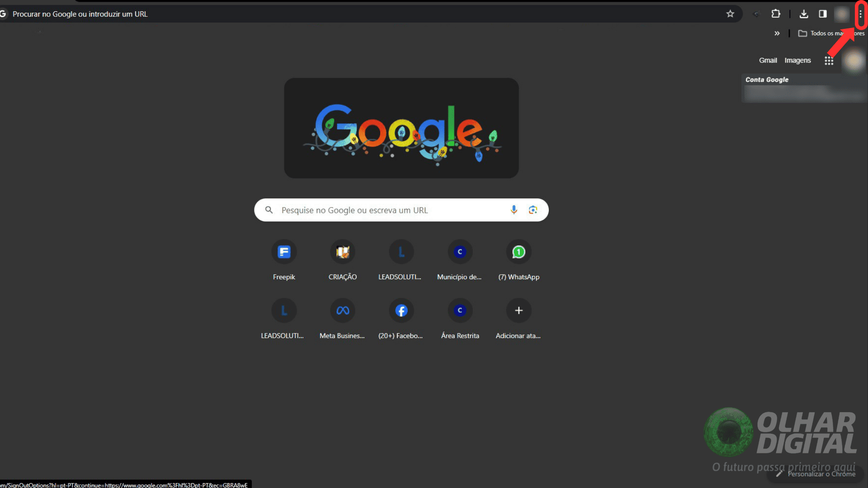Open the Extensions puzzle icon

(776, 14)
